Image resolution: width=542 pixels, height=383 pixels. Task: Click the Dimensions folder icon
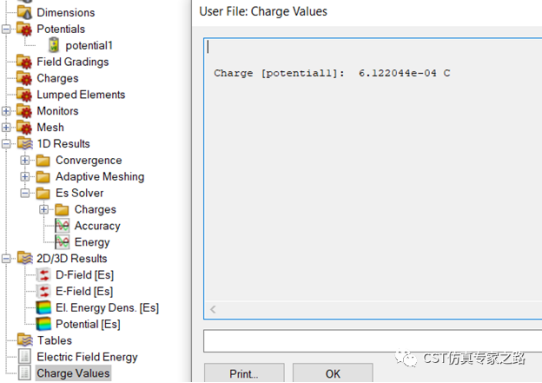coord(25,12)
